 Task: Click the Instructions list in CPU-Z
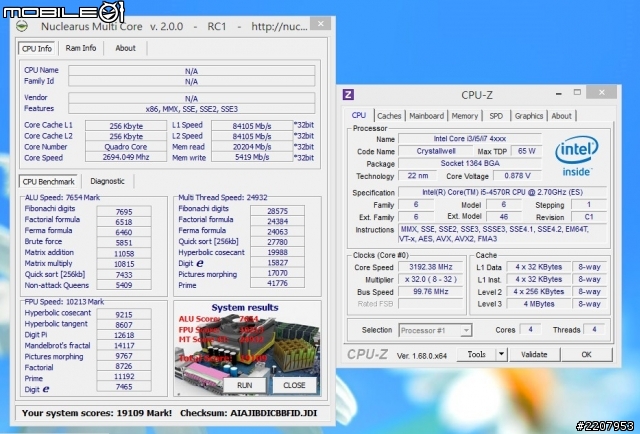pos(502,234)
